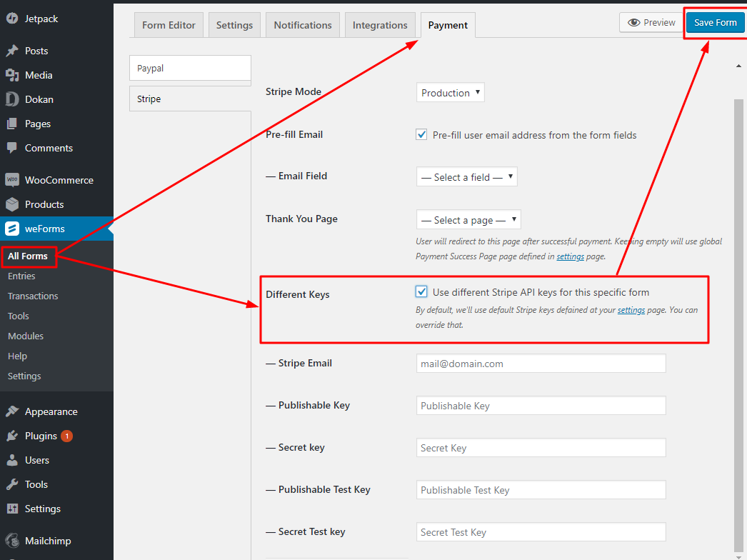
Task: Click the weForms logo icon
Action: point(12,229)
